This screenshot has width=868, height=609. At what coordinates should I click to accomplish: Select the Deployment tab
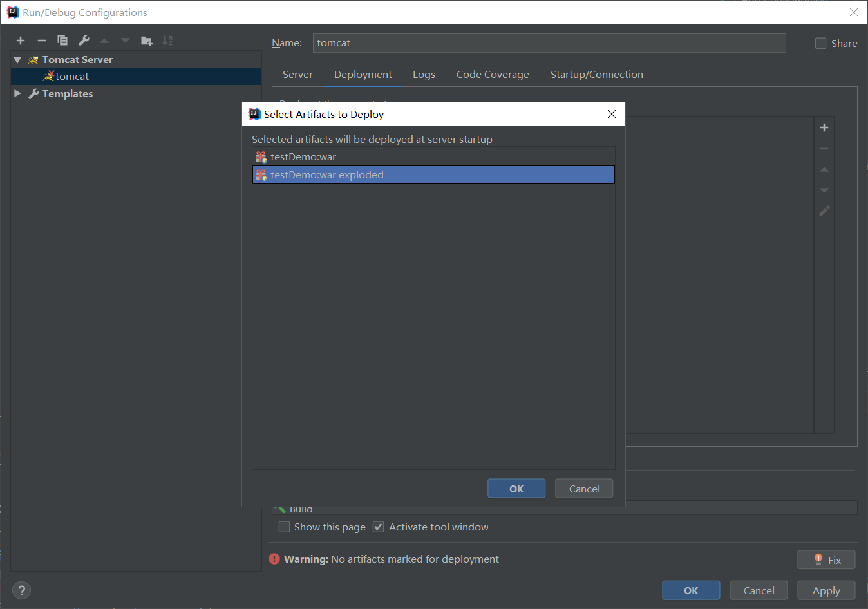click(x=363, y=75)
